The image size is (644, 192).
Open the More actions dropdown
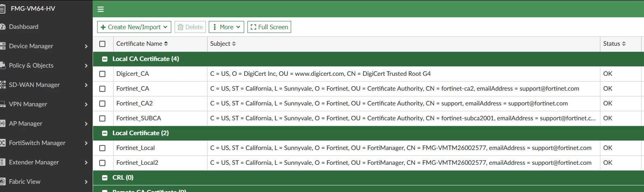[226, 27]
